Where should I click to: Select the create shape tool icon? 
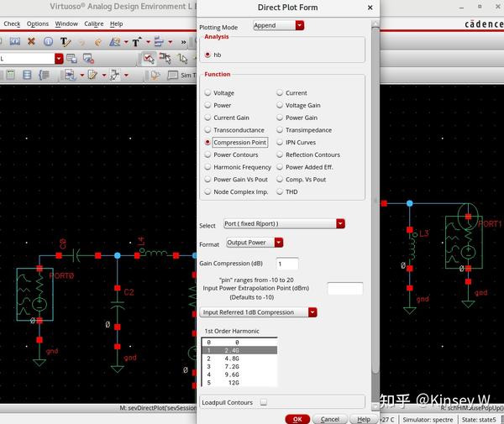[115, 42]
